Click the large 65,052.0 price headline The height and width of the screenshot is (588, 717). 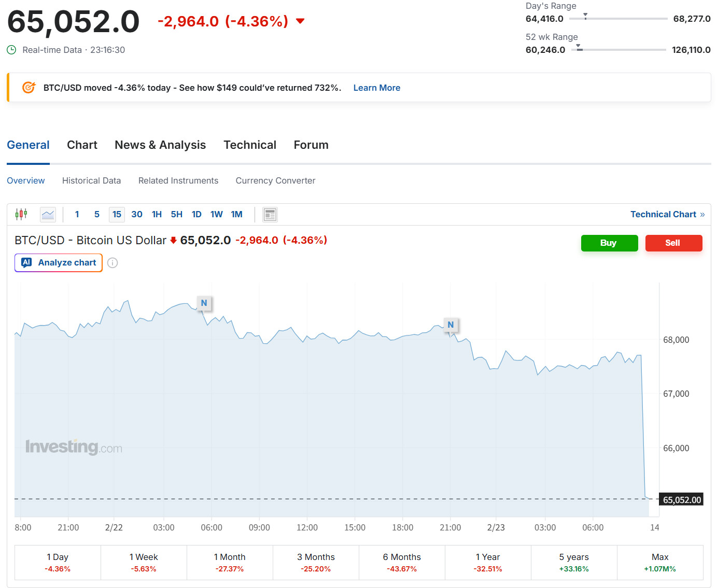coord(73,22)
